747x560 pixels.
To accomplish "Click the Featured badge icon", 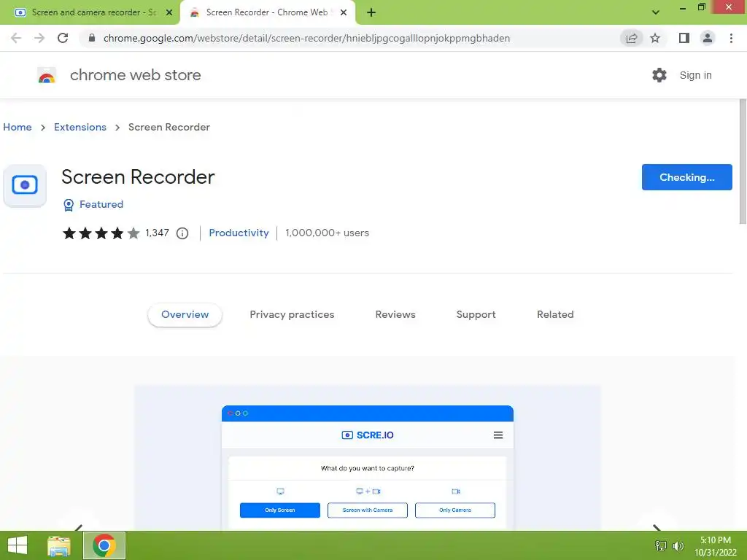I will coord(69,205).
